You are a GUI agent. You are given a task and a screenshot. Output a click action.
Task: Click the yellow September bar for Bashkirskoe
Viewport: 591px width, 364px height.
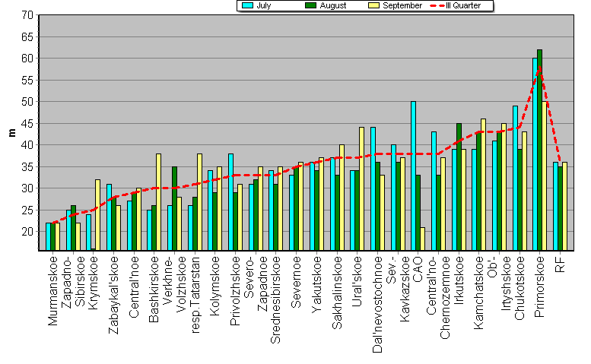(159, 202)
